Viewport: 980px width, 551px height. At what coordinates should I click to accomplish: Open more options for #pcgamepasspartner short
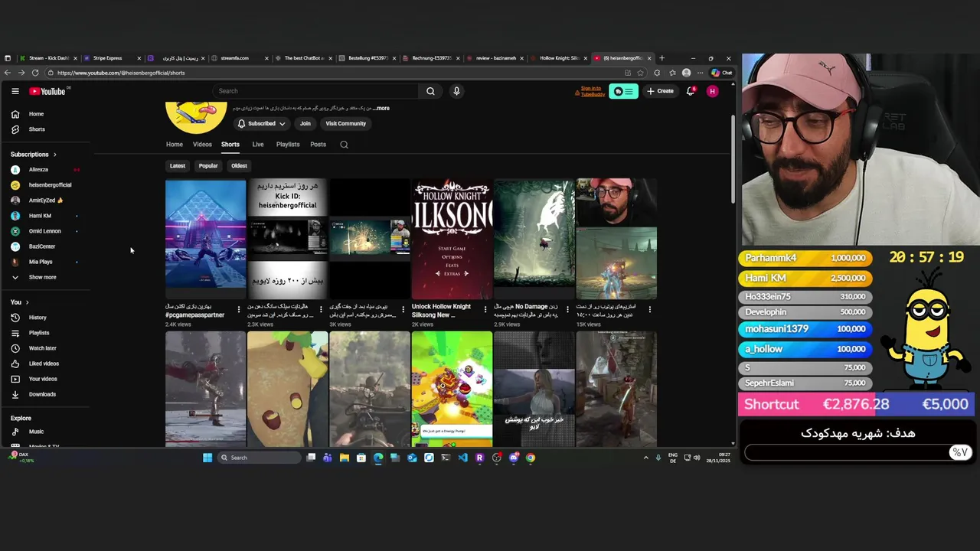[x=238, y=310]
